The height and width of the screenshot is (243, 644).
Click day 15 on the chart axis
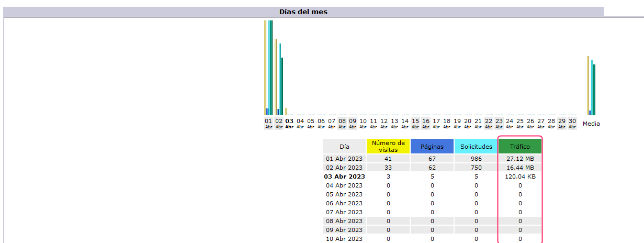click(415, 121)
